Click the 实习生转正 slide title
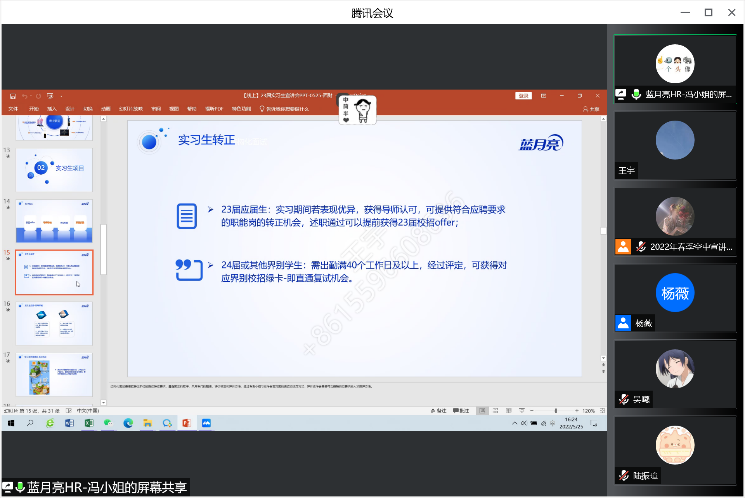745x498 pixels. click(x=206, y=141)
